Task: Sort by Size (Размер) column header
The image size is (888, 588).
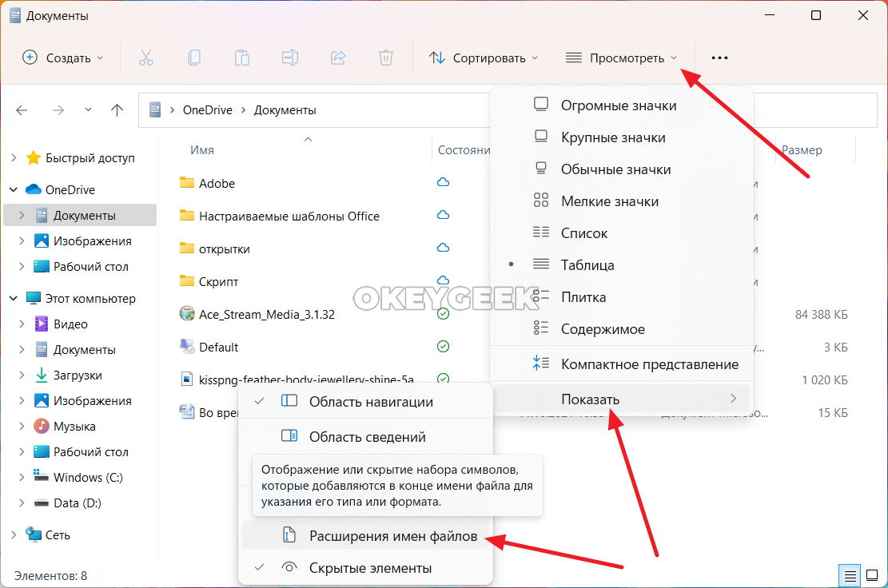Action: pyautogui.click(x=802, y=150)
